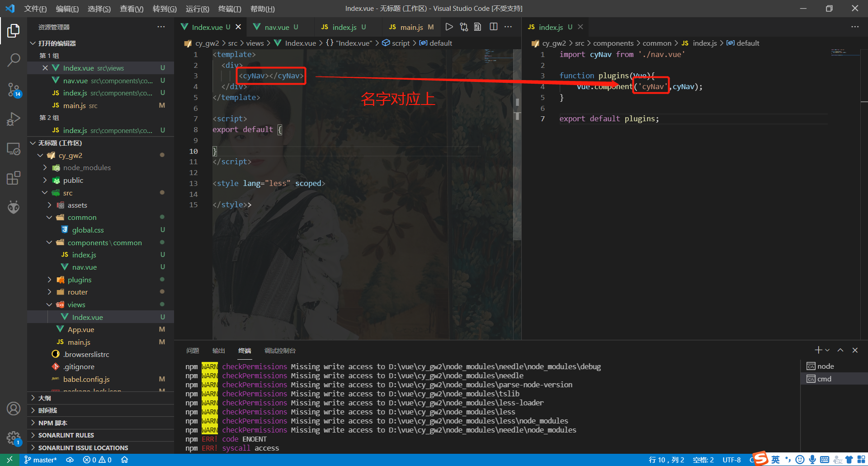The image size is (868, 466).
Task: Switch to Debug Console panel tab
Action: [x=280, y=351]
